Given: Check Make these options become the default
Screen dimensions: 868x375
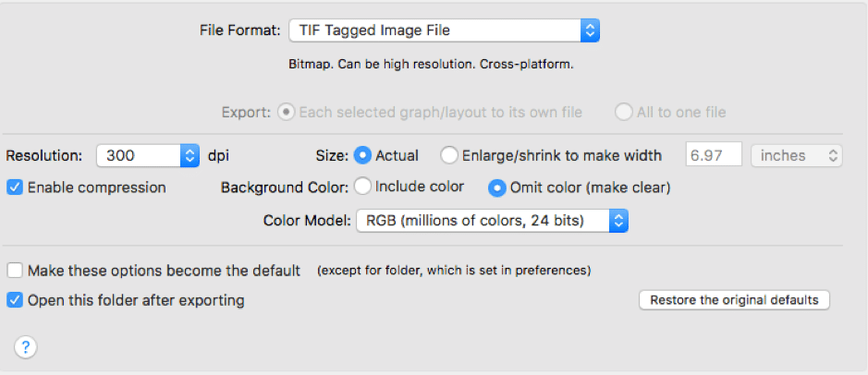Looking at the screenshot, I should pos(15,271).
